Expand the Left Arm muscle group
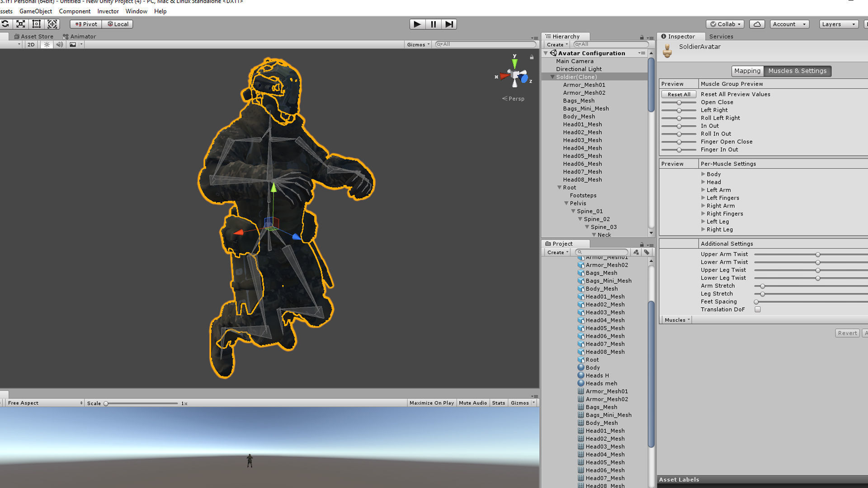868x488 pixels. (x=703, y=190)
